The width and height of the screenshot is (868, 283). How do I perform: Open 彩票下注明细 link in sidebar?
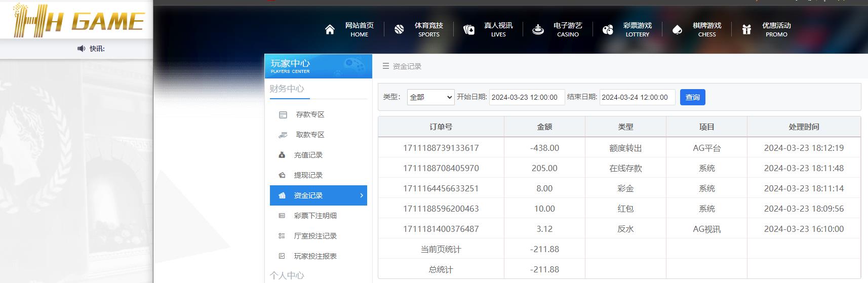(x=315, y=216)
